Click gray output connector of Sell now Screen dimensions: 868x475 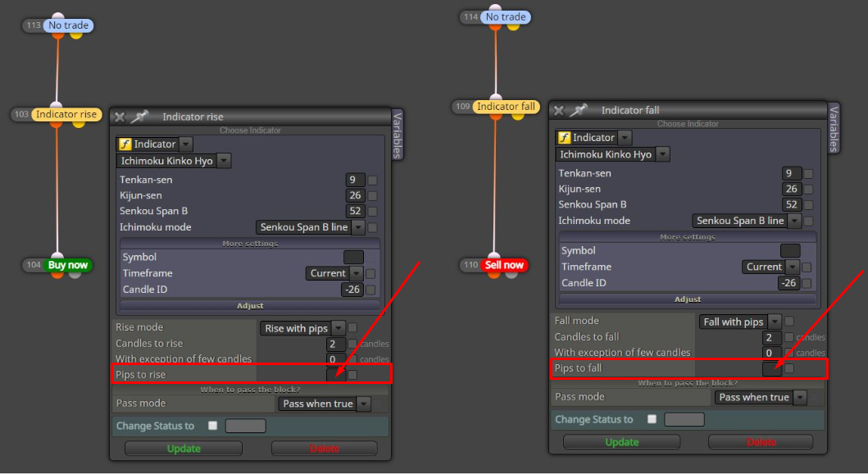(511, 274)
